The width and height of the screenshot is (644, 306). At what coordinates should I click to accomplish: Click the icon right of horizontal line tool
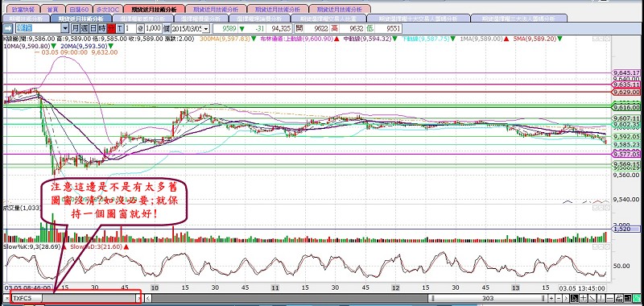coord(619,298)
